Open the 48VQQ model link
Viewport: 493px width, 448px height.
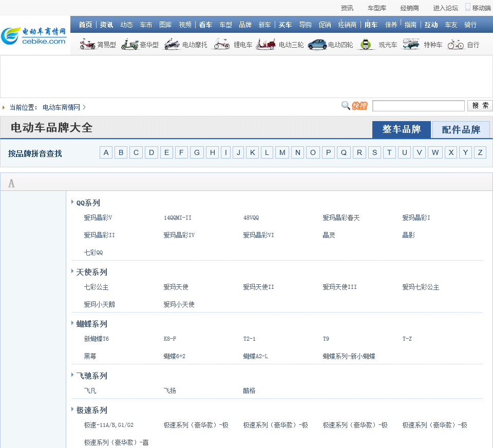pos(251,218)
